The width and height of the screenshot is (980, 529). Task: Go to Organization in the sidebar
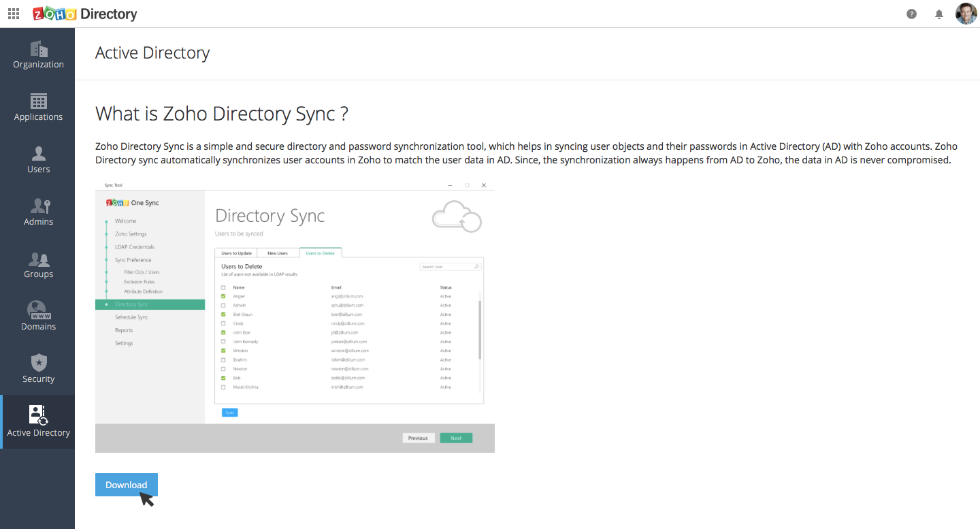(38, 54)
